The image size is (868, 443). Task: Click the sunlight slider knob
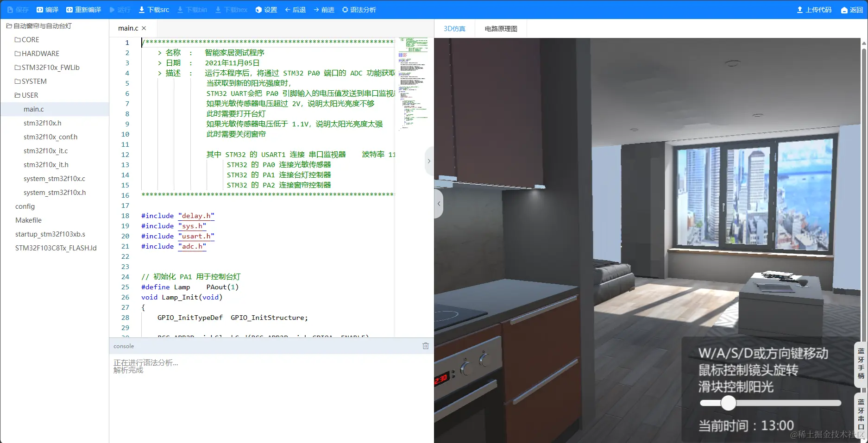pos(728,403)
